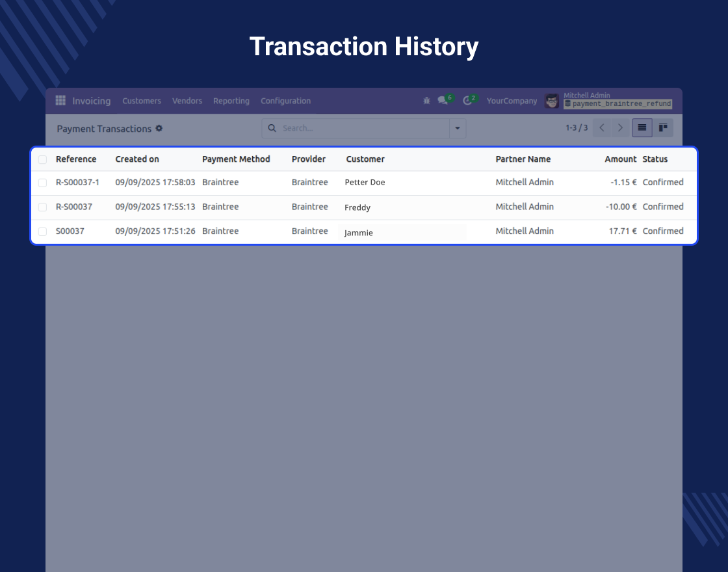Toggle the select-all header checkbox
The width and height of the screenshot is (728, 572).
tap(42, 160)
